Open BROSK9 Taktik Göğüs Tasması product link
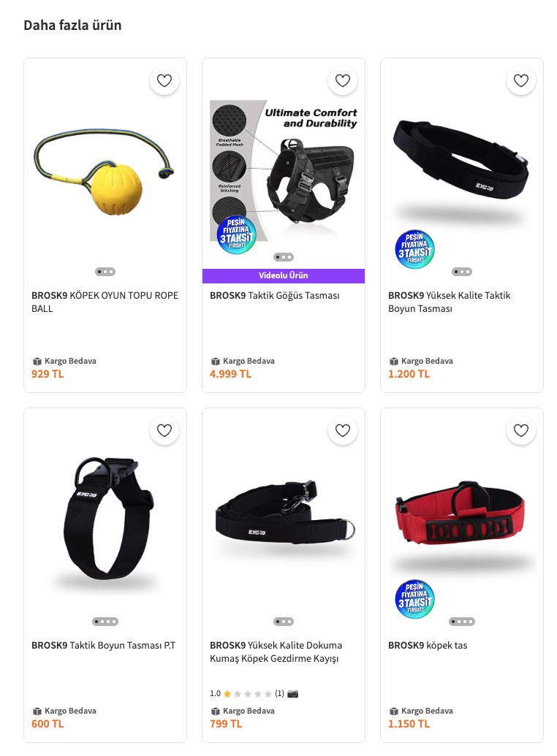This screenshot has height=756, width=557. (275, 296)
